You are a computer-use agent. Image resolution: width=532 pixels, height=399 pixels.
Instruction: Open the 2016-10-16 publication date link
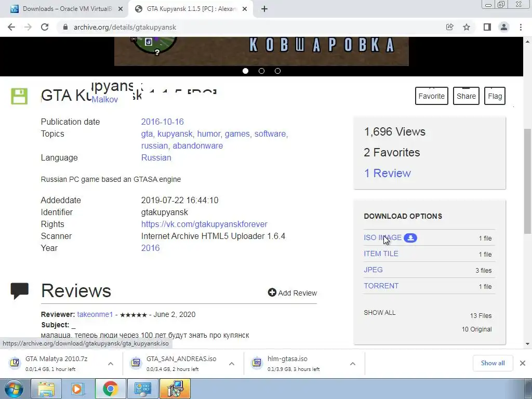click(x=162, y=122)
